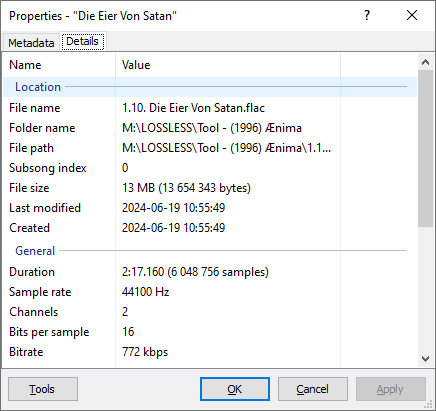Select the Folder name row
Screen dimensions: 436x411
pos(210,128)
